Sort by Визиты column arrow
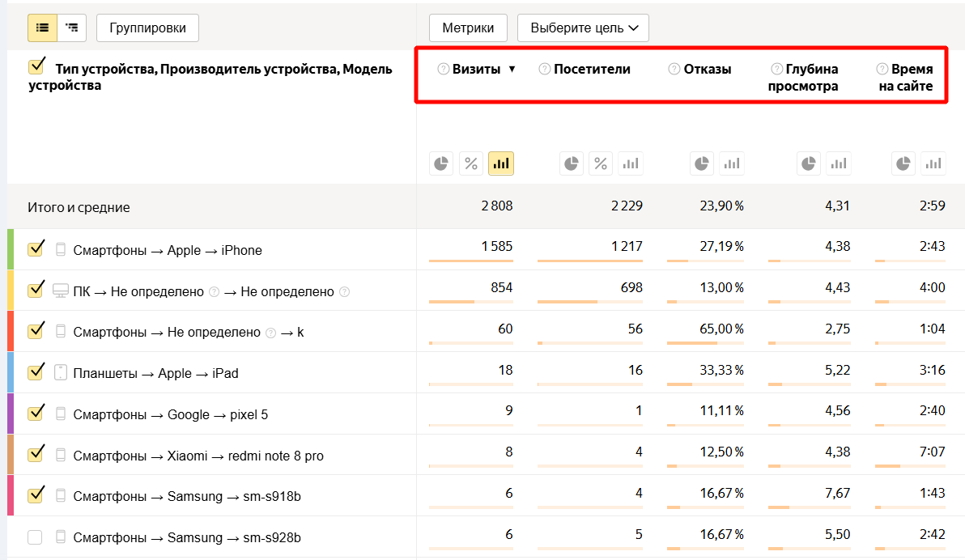The image size is (965, 560). [x=512, y=70]
